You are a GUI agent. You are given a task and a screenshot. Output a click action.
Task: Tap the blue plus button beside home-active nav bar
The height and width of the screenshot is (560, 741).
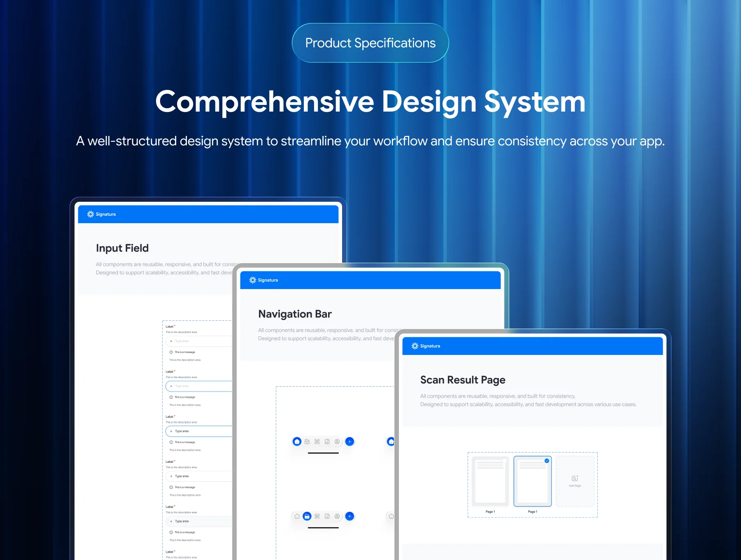tap(350, 441)
